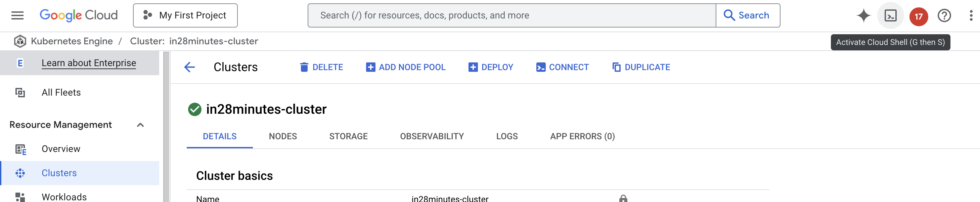This screenshot has width=980, height=202.
Task: Click the Kubernetes Engine product icon
Action: 20,41
